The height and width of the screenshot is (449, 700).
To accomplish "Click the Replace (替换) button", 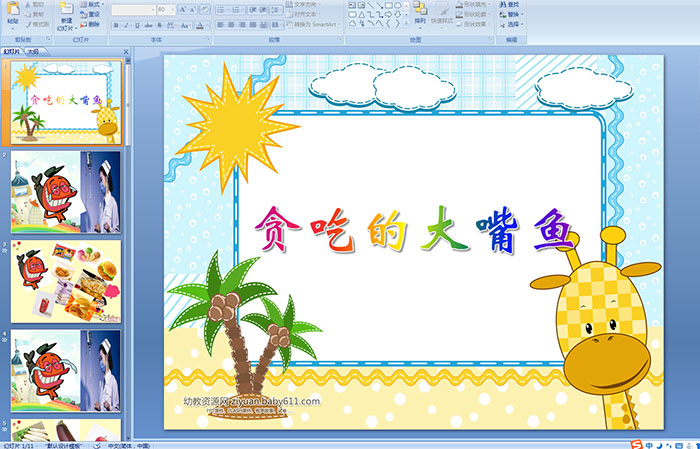I will pos(512,14).
